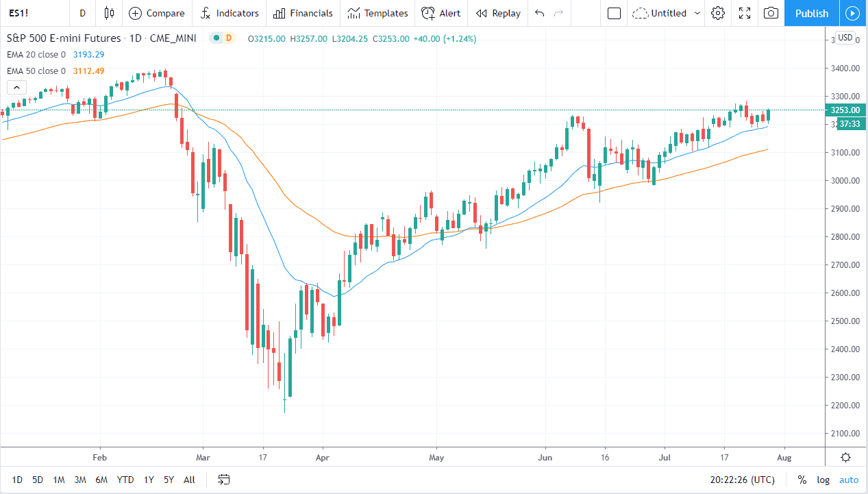The height and width of the screenshot is (494, 868).
Task: Switch price scale to percent mode
Action: [802, 480]
